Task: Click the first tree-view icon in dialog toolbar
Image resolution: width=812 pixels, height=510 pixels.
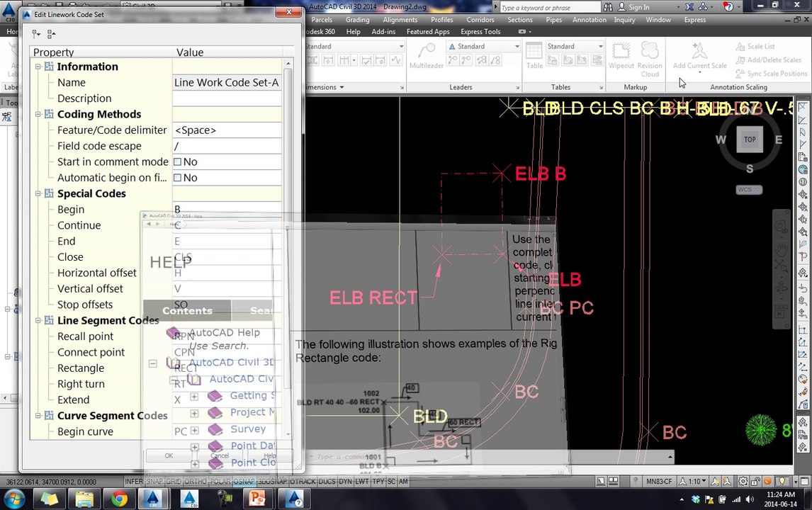Action: click(35, 34)
